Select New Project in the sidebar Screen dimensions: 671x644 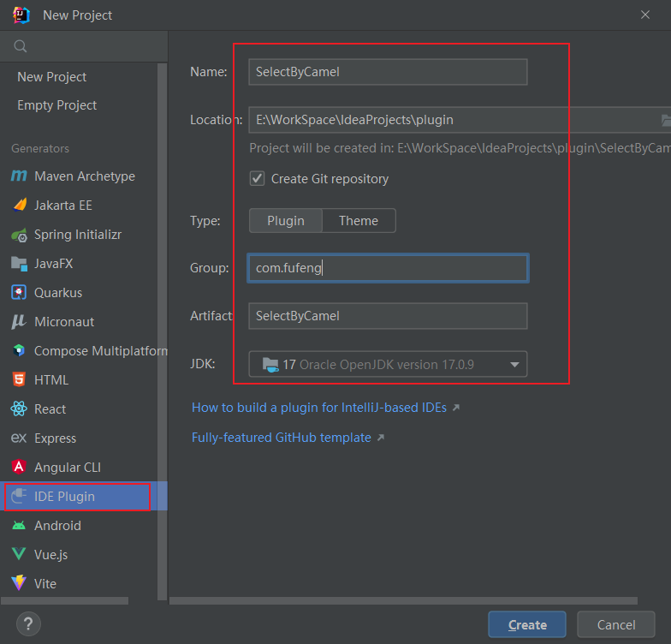pos(51,77)
